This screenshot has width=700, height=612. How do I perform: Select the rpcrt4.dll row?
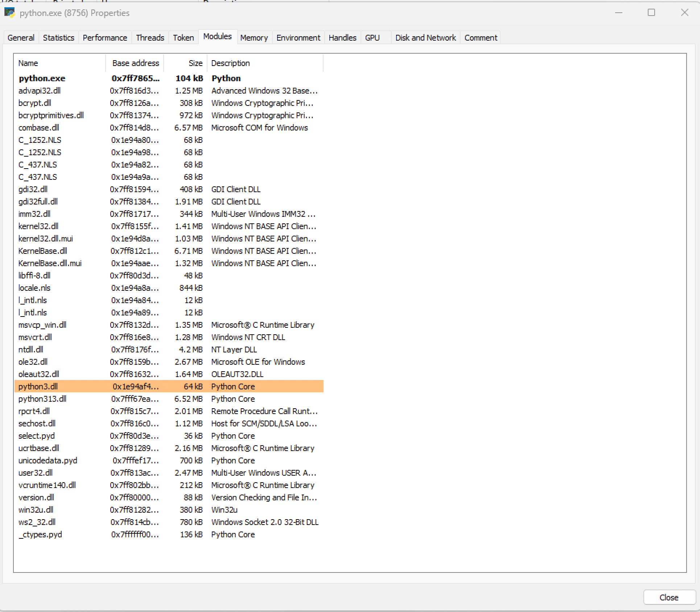click(169, 411)
